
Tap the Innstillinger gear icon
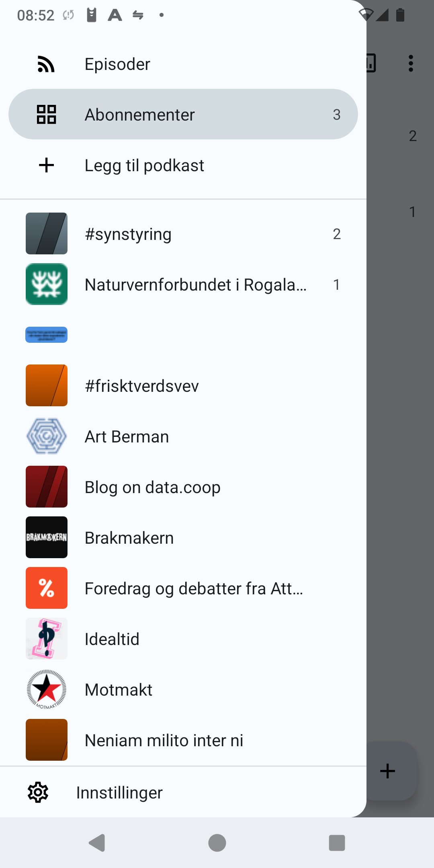click(38, 792)
